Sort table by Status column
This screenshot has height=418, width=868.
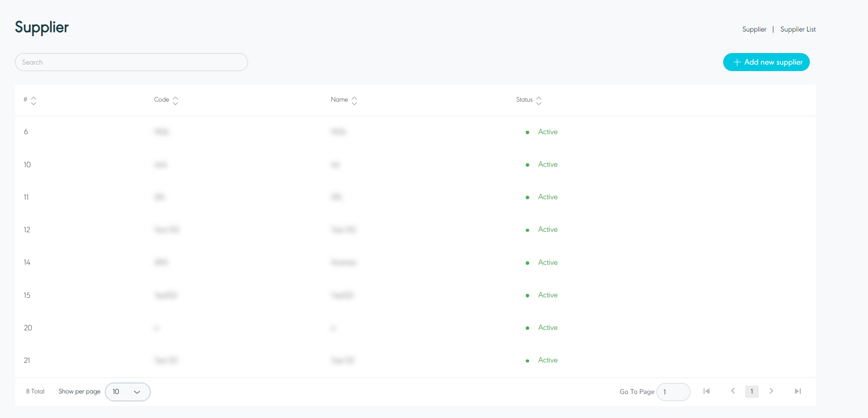pos(539,101)
